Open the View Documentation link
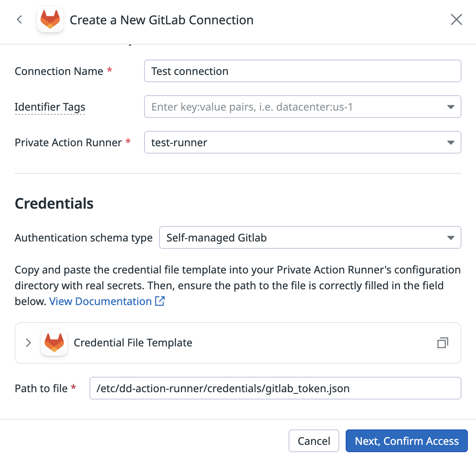This screenshot has width=476, height=457. [100, 301]
